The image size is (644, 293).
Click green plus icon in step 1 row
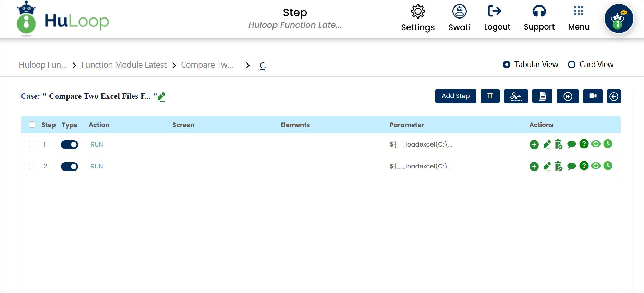(x=534, y=145)
